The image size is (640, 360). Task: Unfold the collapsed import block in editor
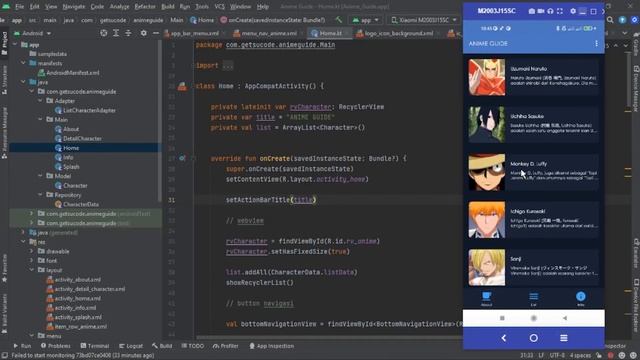(228, 65)
